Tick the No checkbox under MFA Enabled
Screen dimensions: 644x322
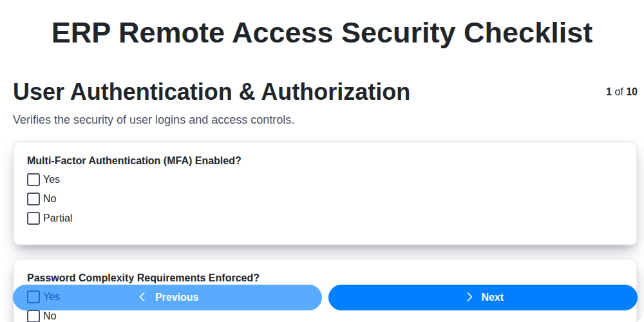tap(33, 199)
